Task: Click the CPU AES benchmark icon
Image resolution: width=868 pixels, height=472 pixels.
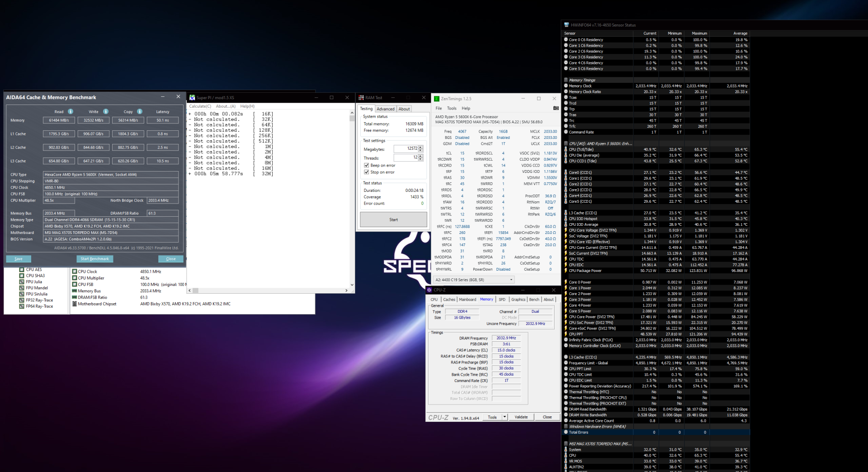Action: point(22,270)
